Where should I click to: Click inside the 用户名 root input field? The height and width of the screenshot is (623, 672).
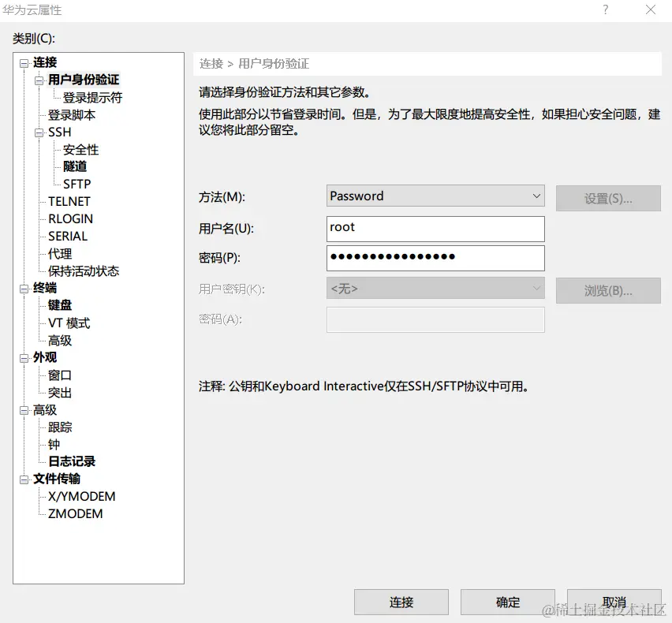[x=434, y=229]
